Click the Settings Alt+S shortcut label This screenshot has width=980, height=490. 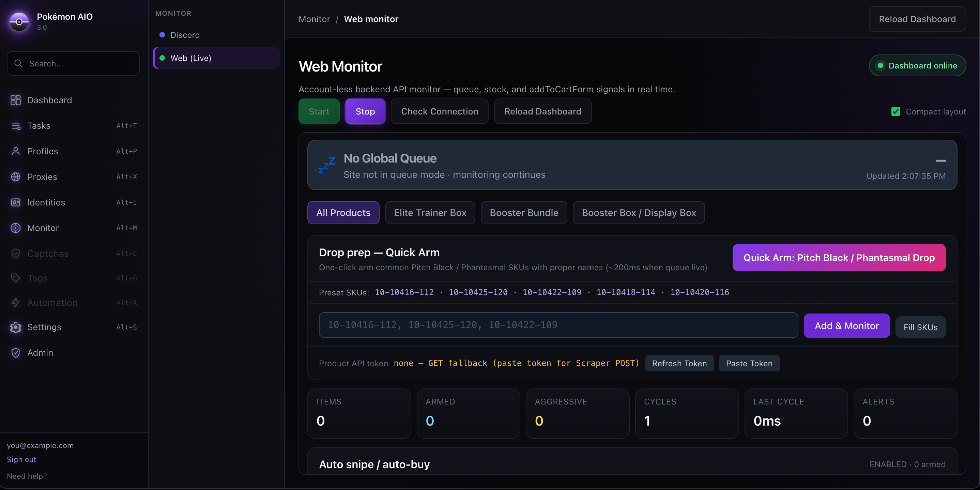click(126, 327)
